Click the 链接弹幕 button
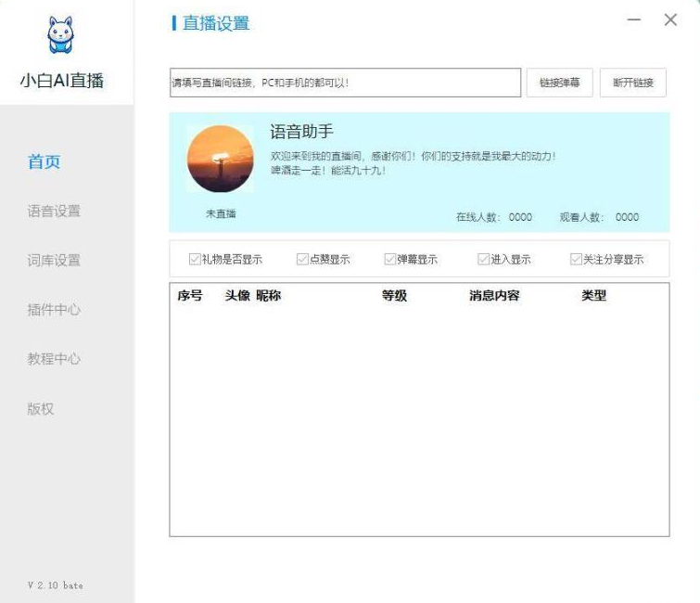The height and width of the screenshot is (603, 700). [559, 83]
